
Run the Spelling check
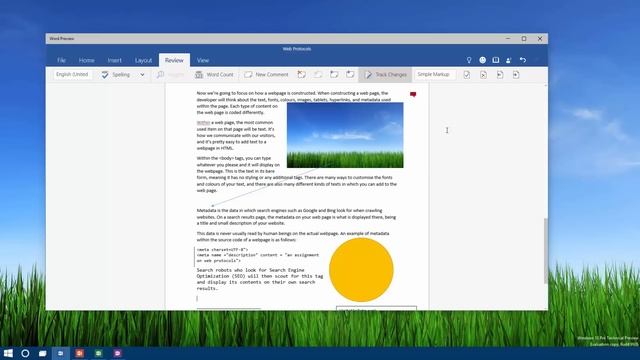[116, 75]
